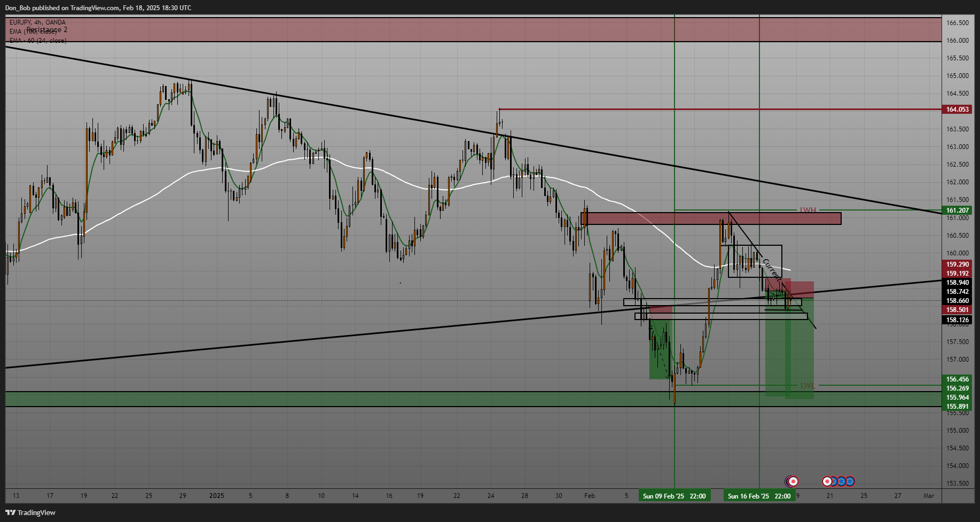
Task: Click the 162.000 price axis tick
Action: coord(957,182)
